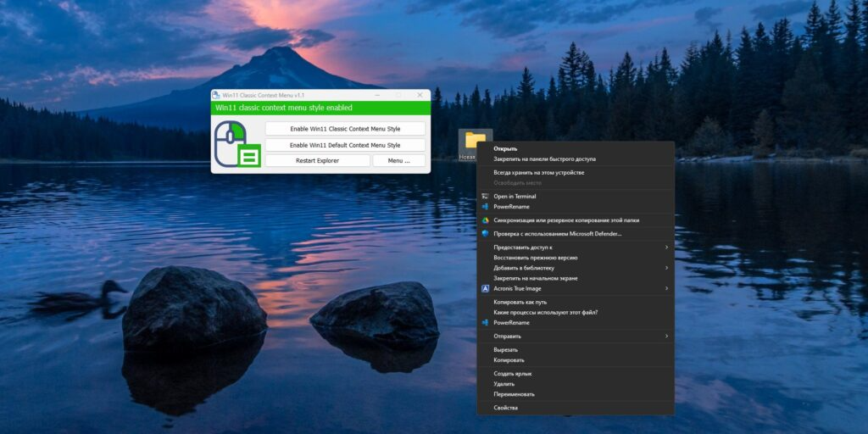The image size is (868, 434).
Task: Click the Microsoft Defender shield icon
Action: (486, 233)
